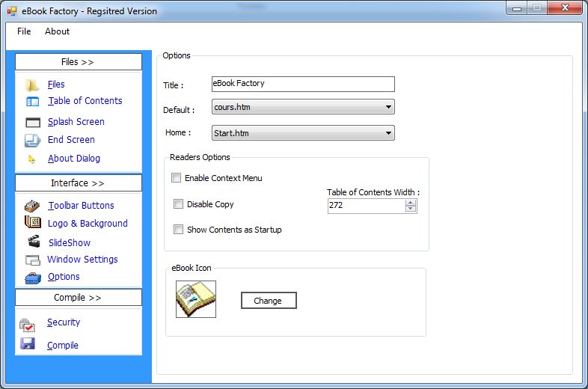Click the eBook icon preview thumbnail
The image size is (588, 389).
tap(196, 299)
